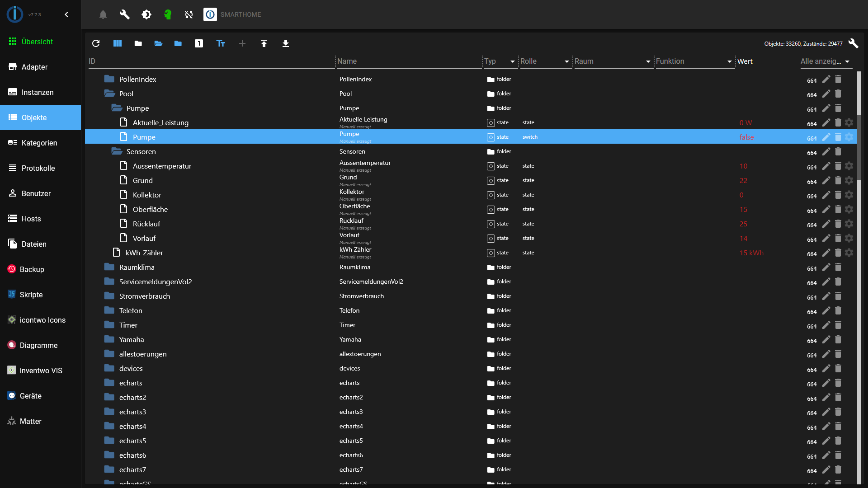Toggle expert mode head icon
This screenshot has width=868, height=488.
point(168,14)
